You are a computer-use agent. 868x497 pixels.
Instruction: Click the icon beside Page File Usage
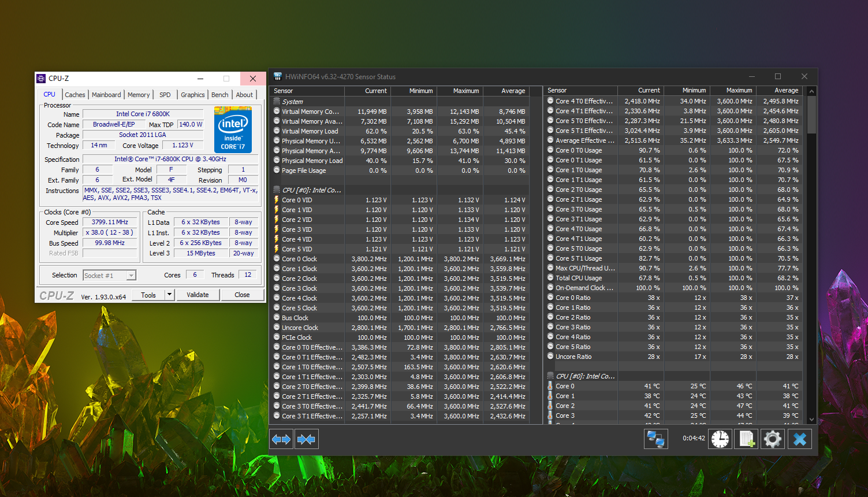pos(277,170)
